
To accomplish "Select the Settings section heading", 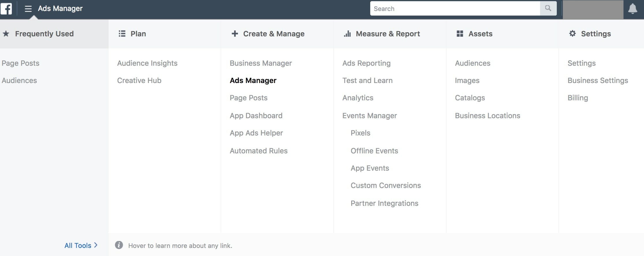I will (596, 34).
